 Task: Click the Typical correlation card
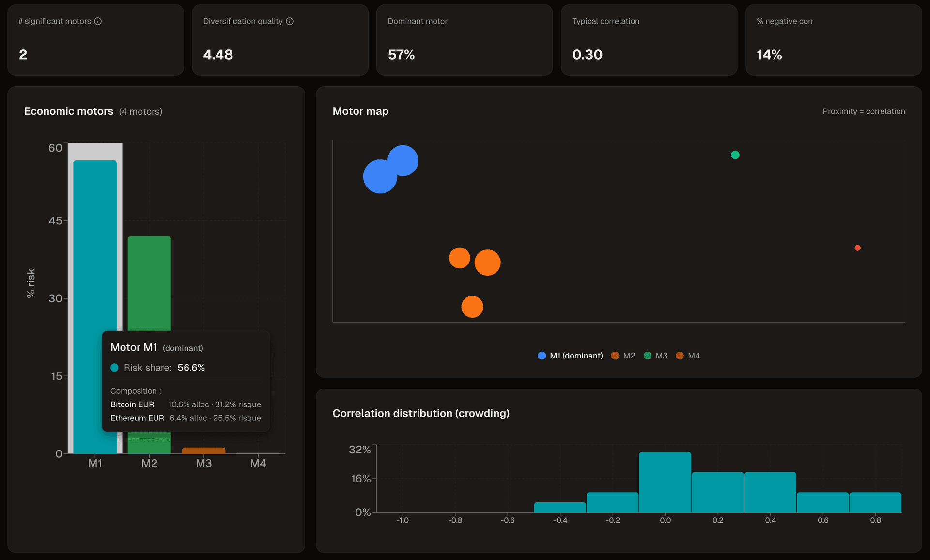pos(649,40)
